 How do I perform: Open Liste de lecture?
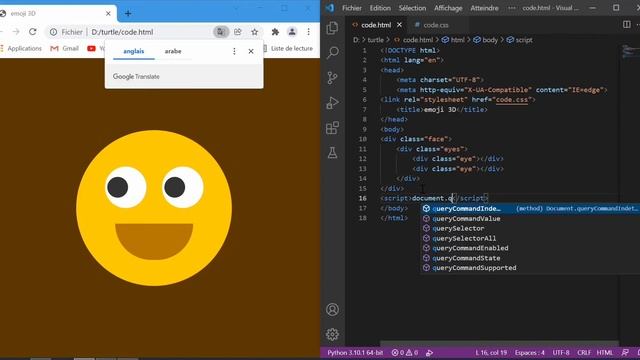click(288, 48)
